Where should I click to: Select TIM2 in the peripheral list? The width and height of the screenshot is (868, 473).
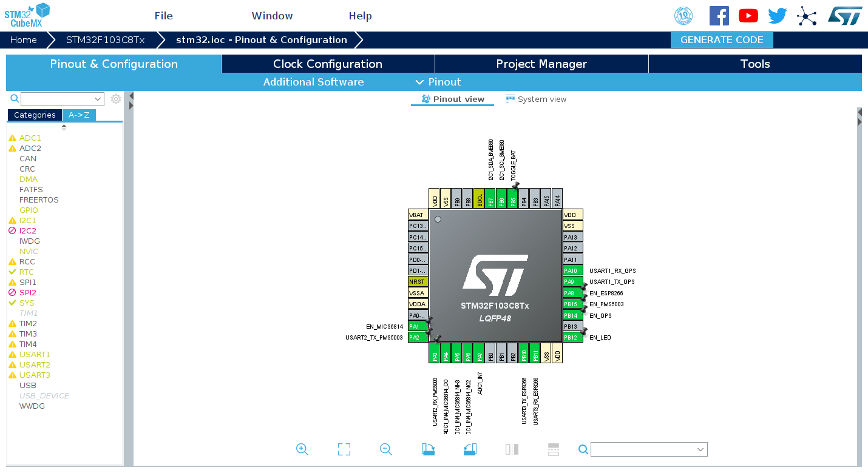[28, 324]
